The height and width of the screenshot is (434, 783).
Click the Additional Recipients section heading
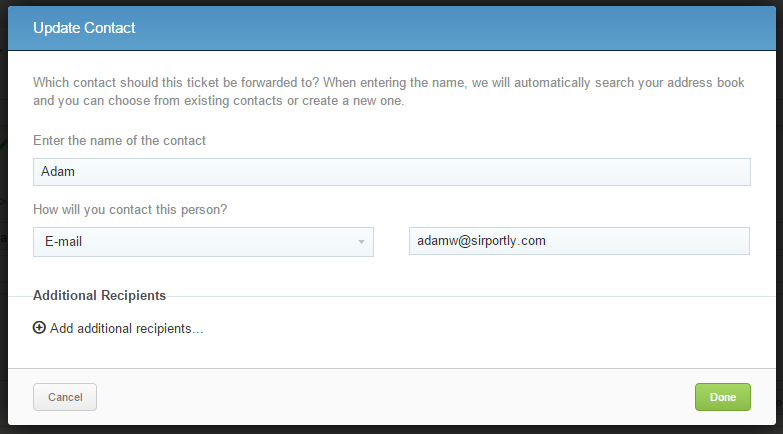pyautogui.click(x=99, y=296)
